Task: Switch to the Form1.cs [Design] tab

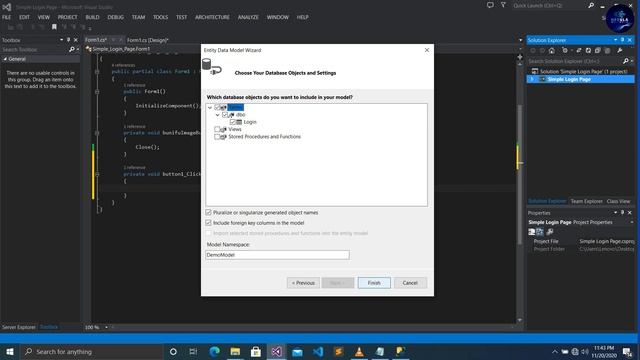Action: click(147, 40)
